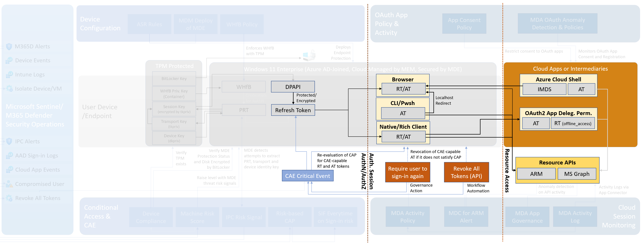Click the Cloud App Events icon
Screen dimensions: 644x246
(9, 170)
